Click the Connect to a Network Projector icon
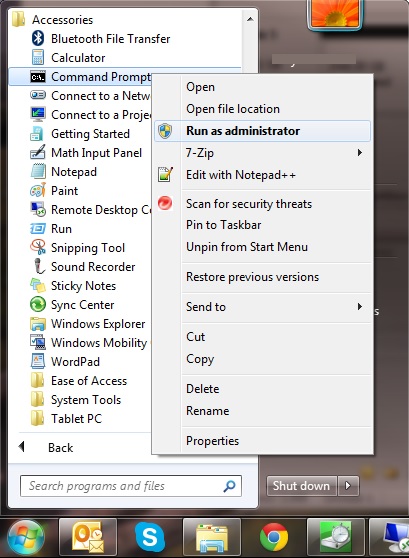Screen dimensions: 409x558 pos(38,95)
